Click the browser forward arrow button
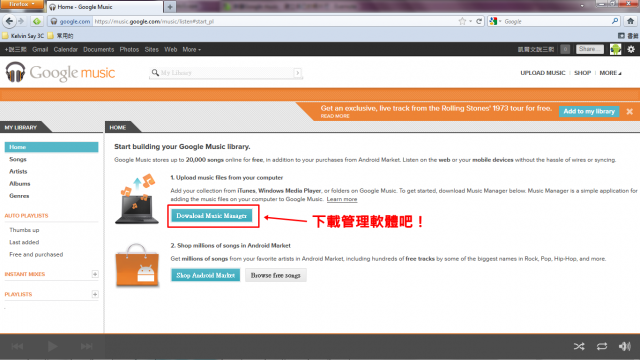 coord(21,21)
